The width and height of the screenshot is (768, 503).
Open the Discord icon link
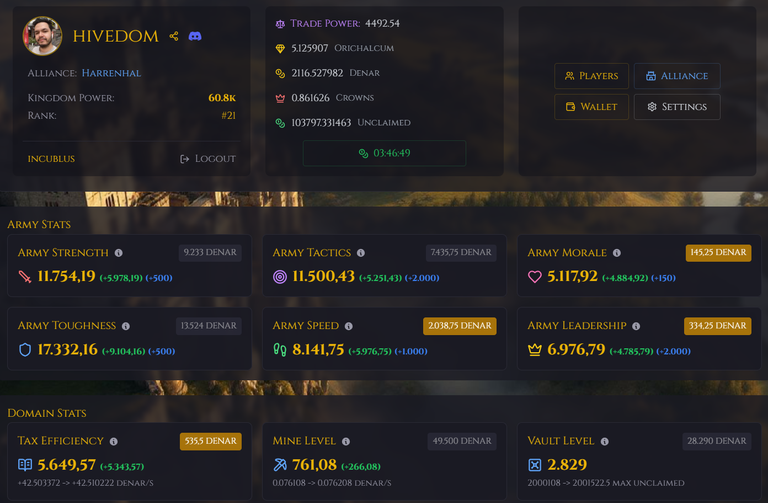pyautogui.click(x=195, y=36)
